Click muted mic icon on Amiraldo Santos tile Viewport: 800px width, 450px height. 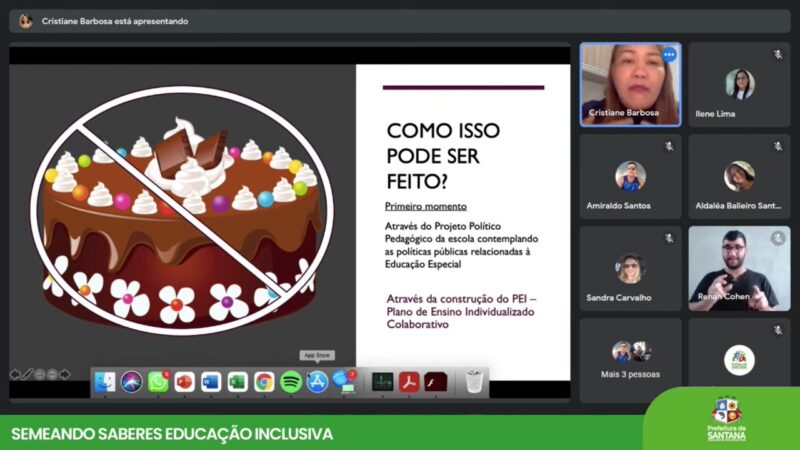669,146
